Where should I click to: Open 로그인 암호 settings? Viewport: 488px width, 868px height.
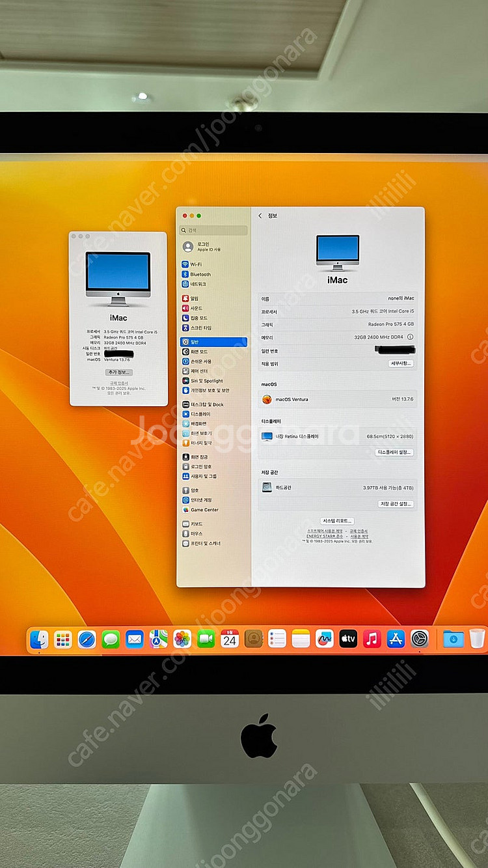213,467
